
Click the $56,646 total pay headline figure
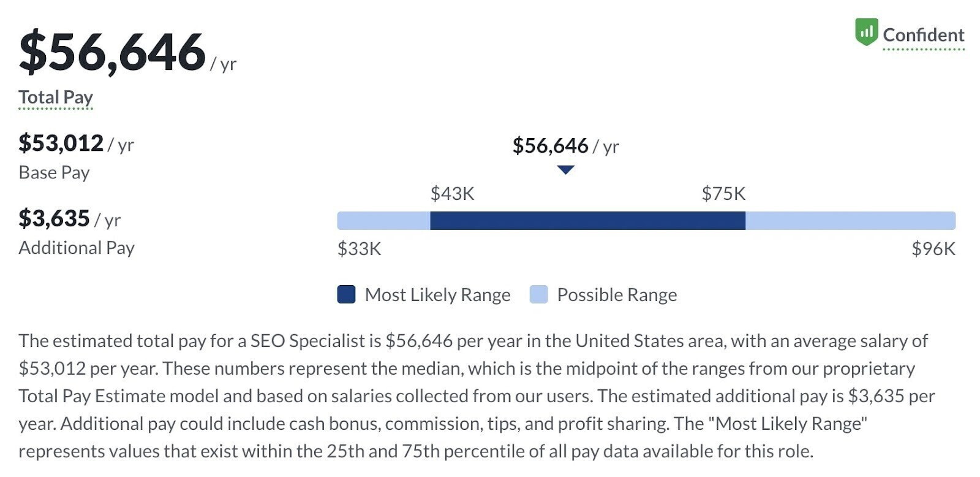(112, 52)
